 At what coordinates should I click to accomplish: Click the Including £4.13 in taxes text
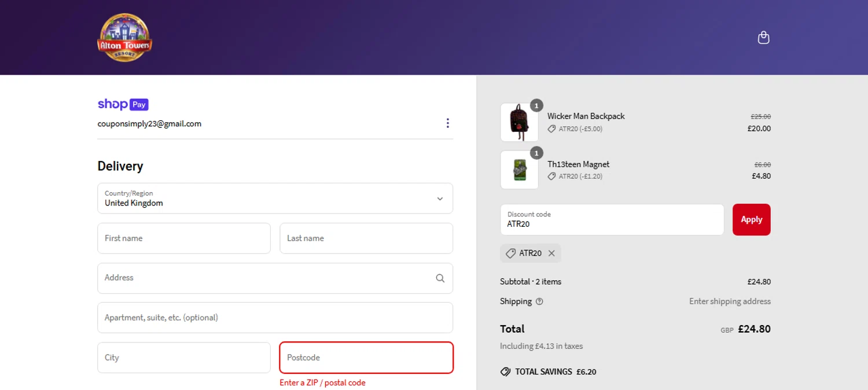point(542,347)
